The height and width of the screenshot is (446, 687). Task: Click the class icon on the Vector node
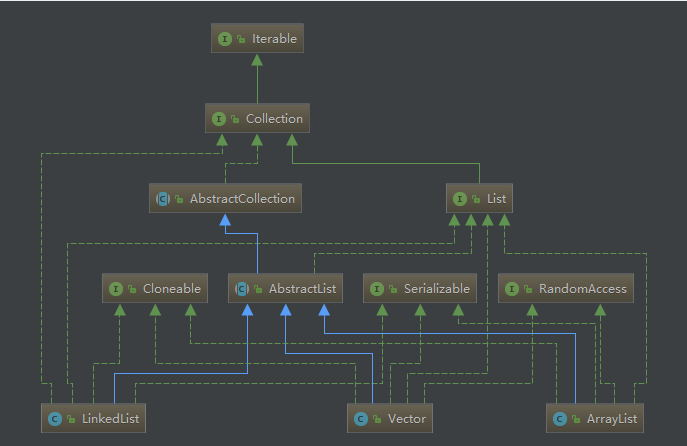coord(361,418)
